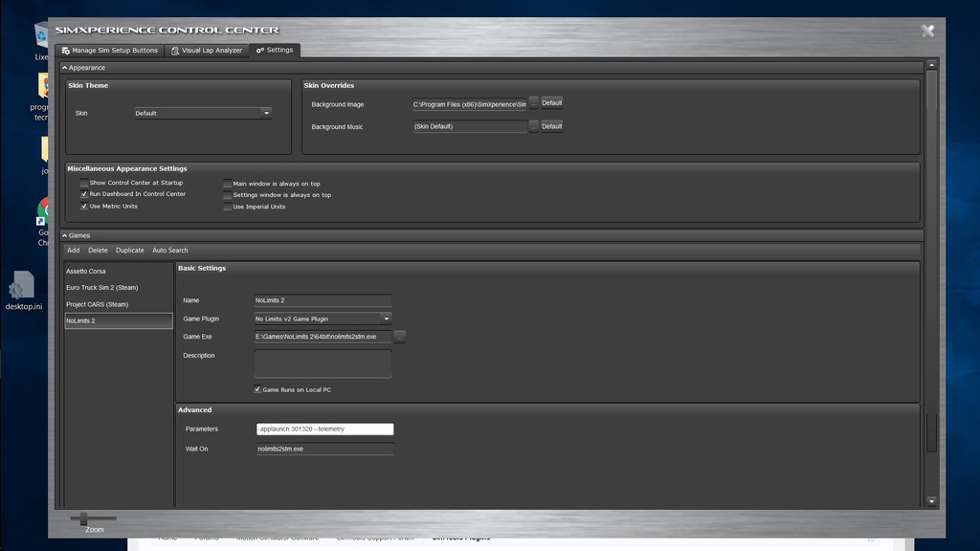
Task: Browse for a Background Music file
Action: tap(534, 126)
